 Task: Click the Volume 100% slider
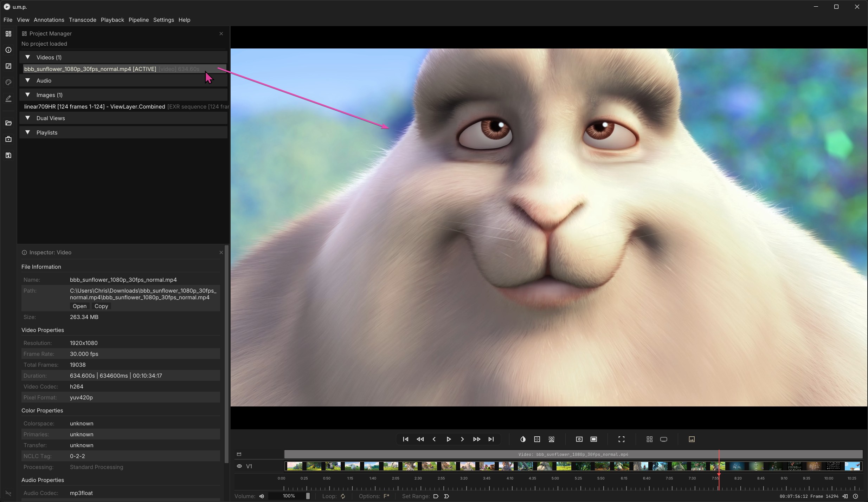pyautogui.click(x=289, y=496)
